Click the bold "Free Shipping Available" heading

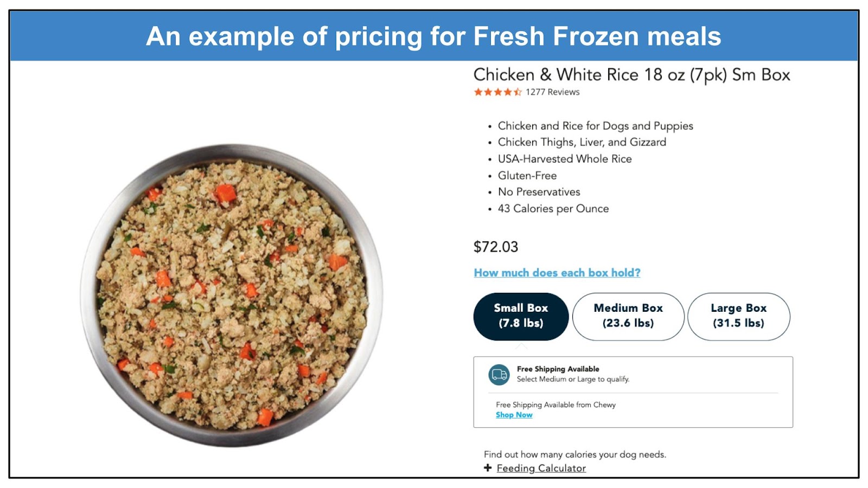[x=558, y=369]
